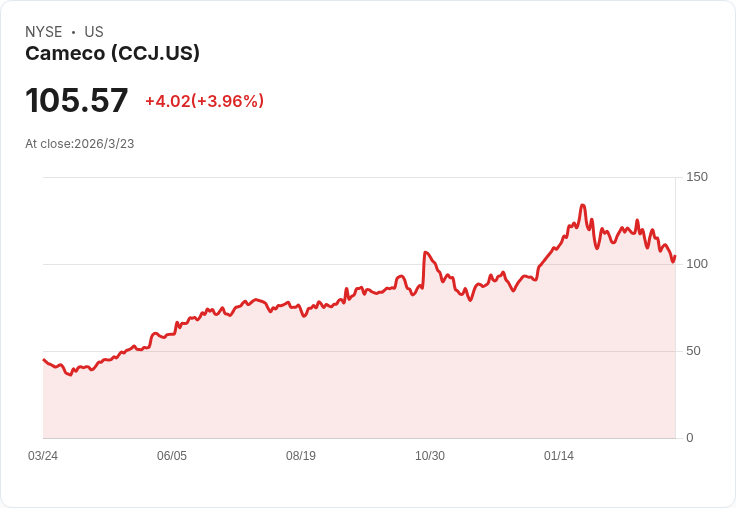The height and width of the screenshot is (508, 736).
Task: Click the 150 y-axis label
Action: click(697, 177)
